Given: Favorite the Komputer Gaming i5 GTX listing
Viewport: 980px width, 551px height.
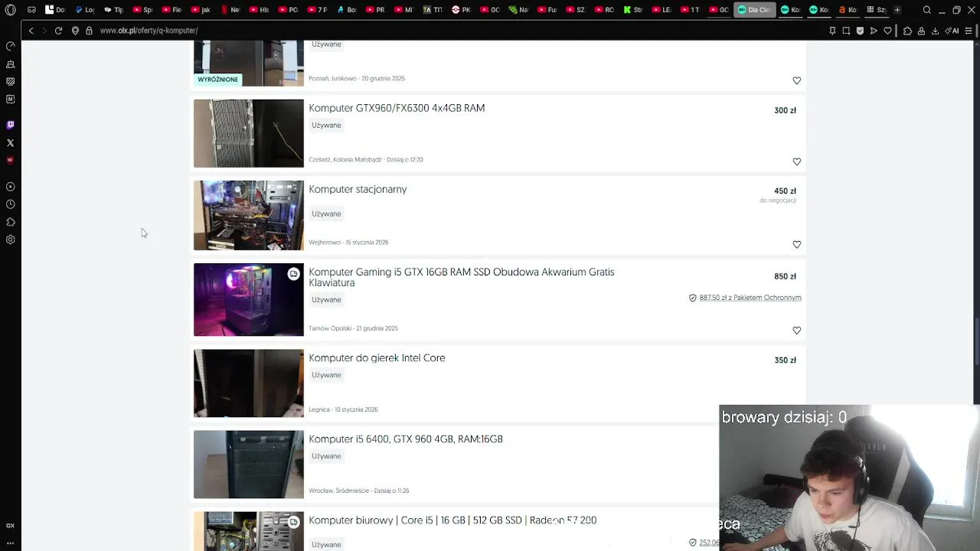Looking at the screenshot, I should [x=797, y=330].
